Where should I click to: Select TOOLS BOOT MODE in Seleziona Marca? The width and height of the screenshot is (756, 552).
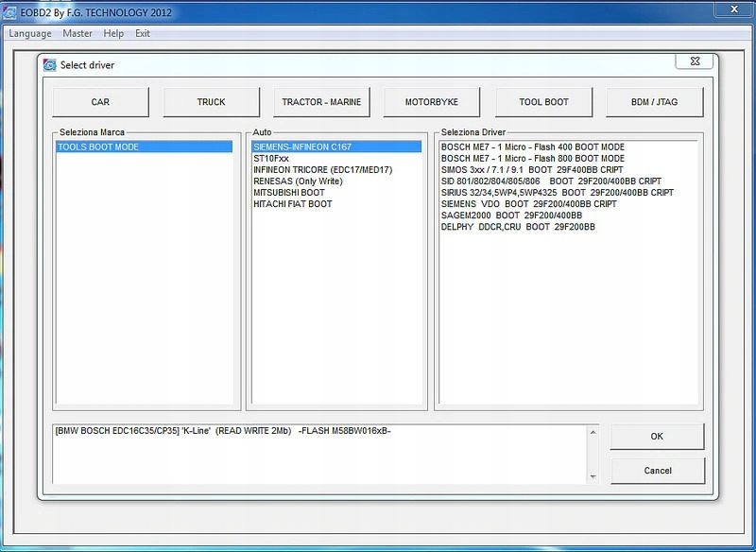coord(145,147)
